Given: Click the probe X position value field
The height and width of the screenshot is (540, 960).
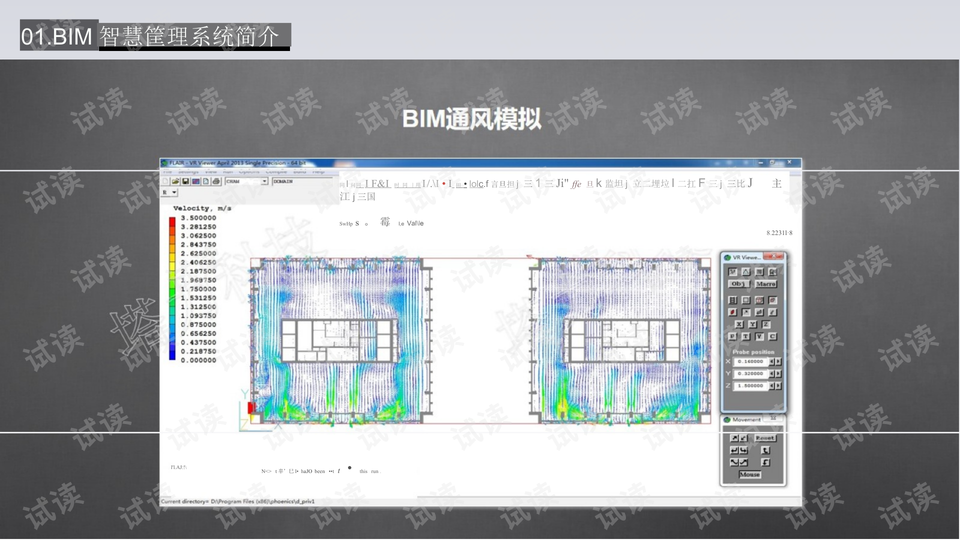Looking at the screenshot, I should (751, 361).
